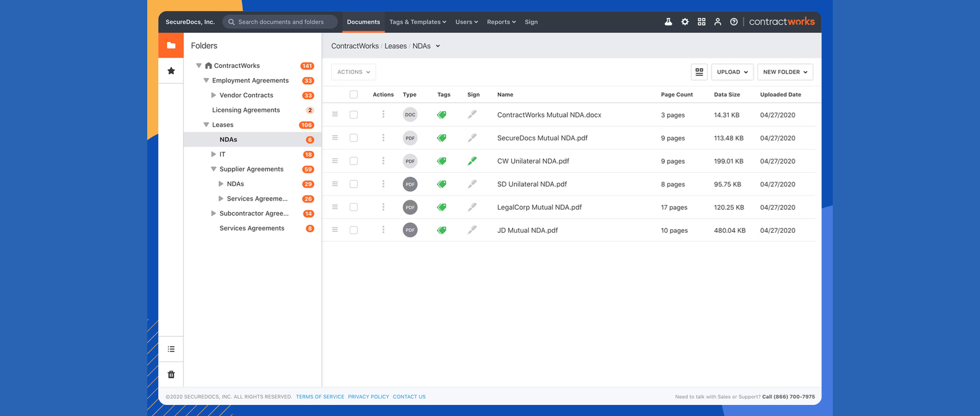Expand the Subcontractor Agree... folder
Screen dimensions: 980x416
[213, 214]
